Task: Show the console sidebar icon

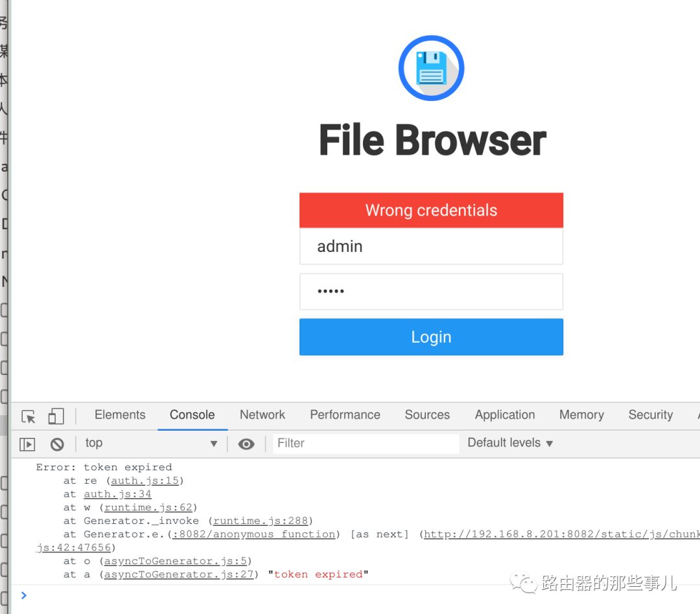Action: click(x=27, y=444)
